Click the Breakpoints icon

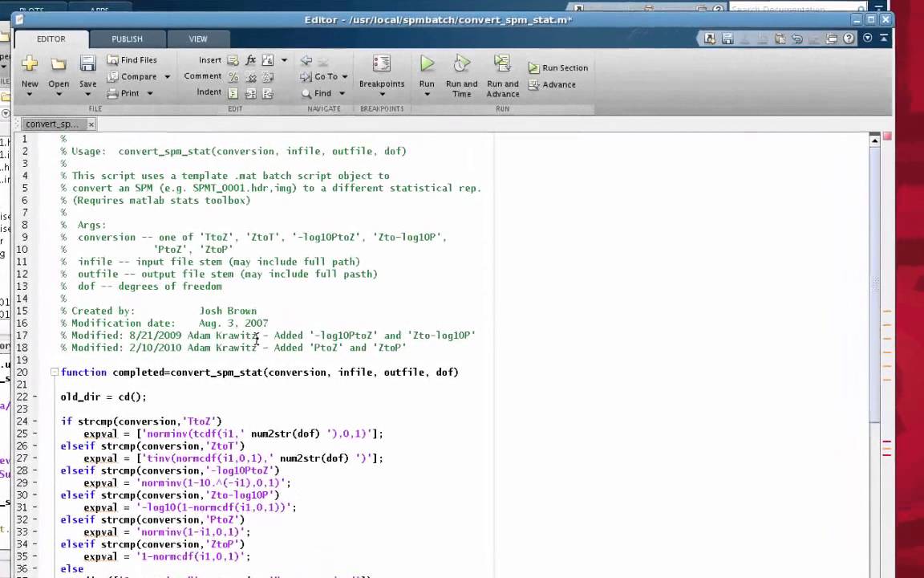pyautogui.click(x=381, y=63)
